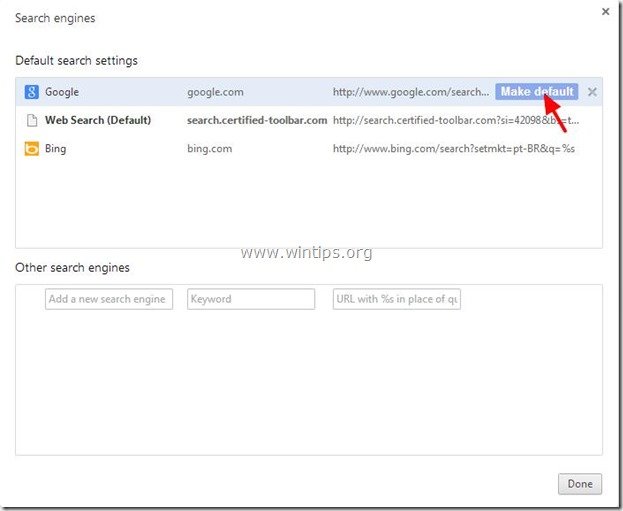Click the google.com keyword text
Viewport: 623px width, 511px height.
click(x=215, y=92)
